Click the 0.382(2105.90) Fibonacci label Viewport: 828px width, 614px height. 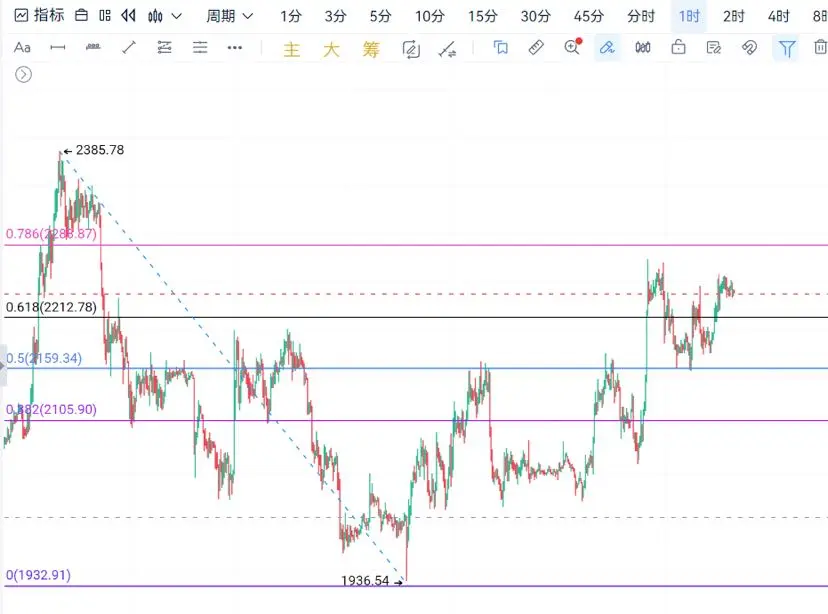tap(51, 410)
